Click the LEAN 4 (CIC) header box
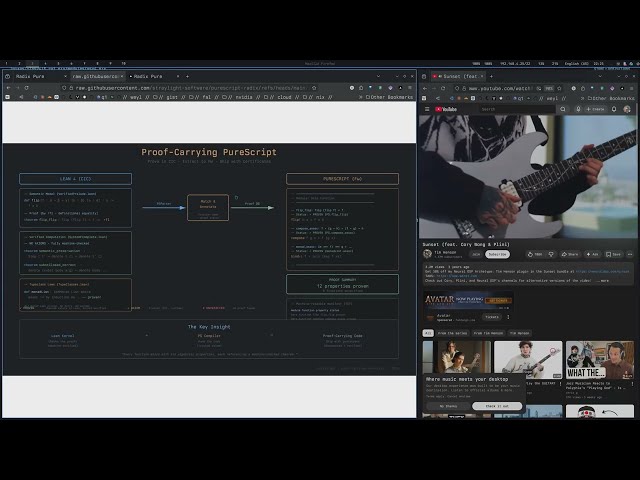The image size is (640, 480). (76, 179)
